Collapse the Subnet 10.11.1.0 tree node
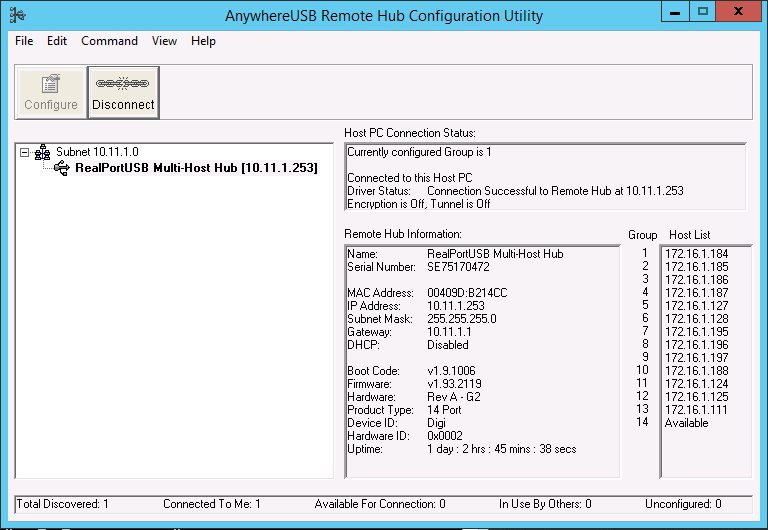 point(24,152)
